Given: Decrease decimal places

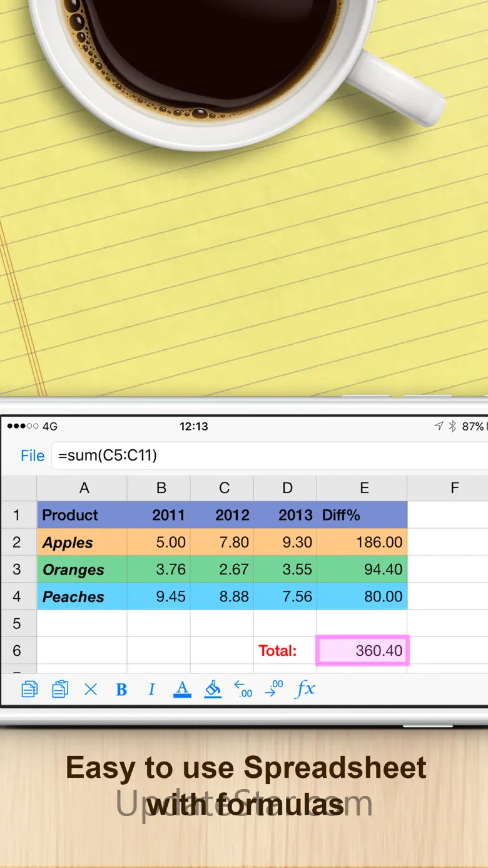Looking at the screenshot, I should coord(243,689).
